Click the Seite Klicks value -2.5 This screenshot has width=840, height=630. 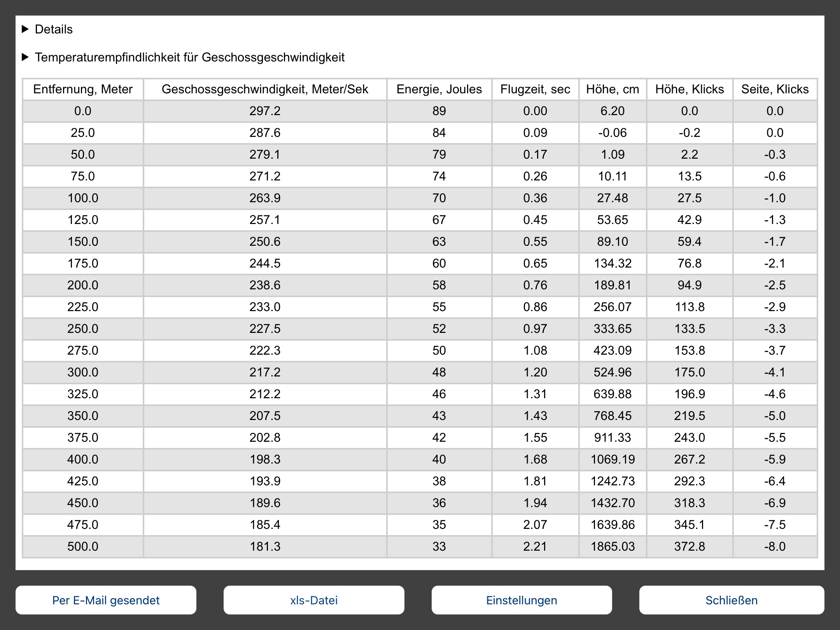pos(775,285)
